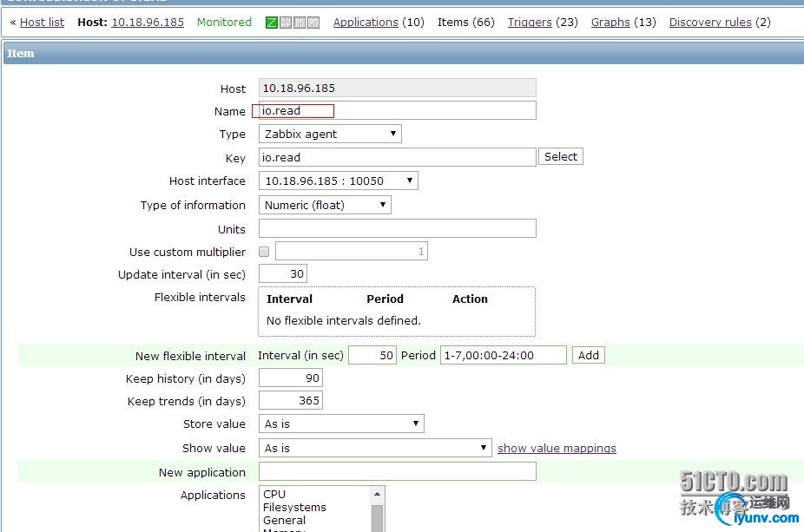
Task: Click the Units input field
Action: point(398,228)
